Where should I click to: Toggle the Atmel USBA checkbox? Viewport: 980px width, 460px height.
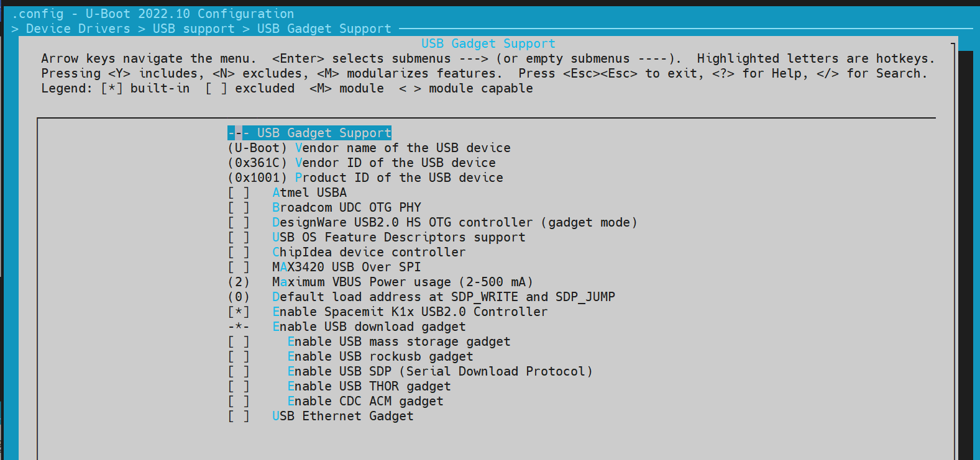(239, 192)
